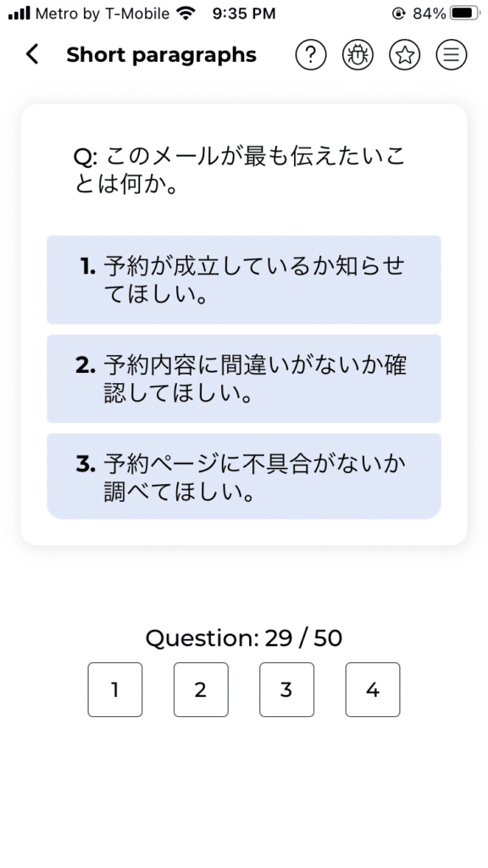This screenshot has width=488, height=868.
Task: Tap the star favorite icon
Action: point(404,54)
